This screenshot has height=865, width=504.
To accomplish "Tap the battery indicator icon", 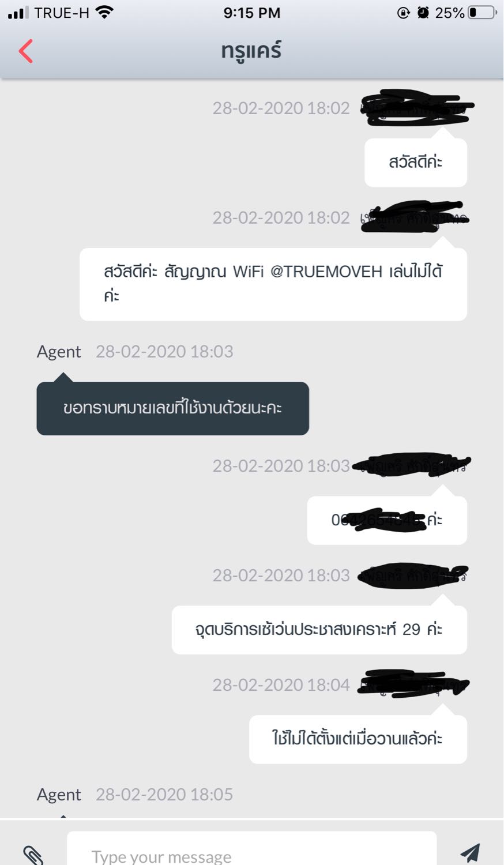I will [x=482, y=13].
